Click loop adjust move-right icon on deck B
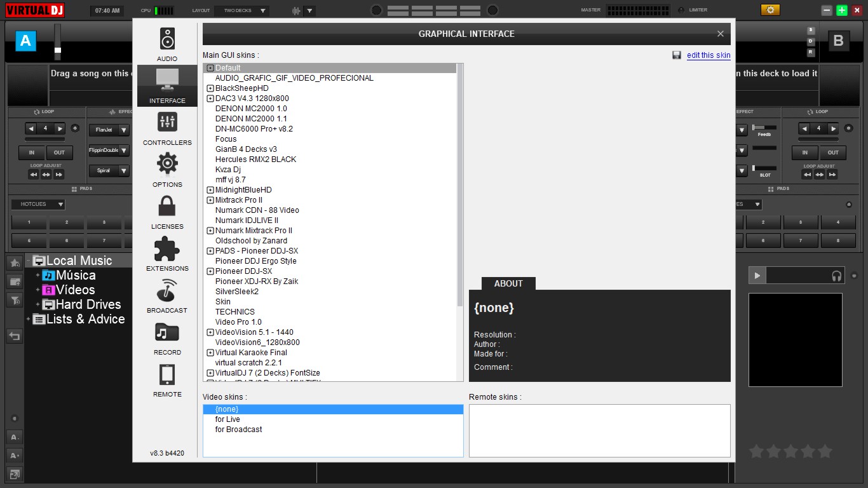868x488 pixels. 832,175
